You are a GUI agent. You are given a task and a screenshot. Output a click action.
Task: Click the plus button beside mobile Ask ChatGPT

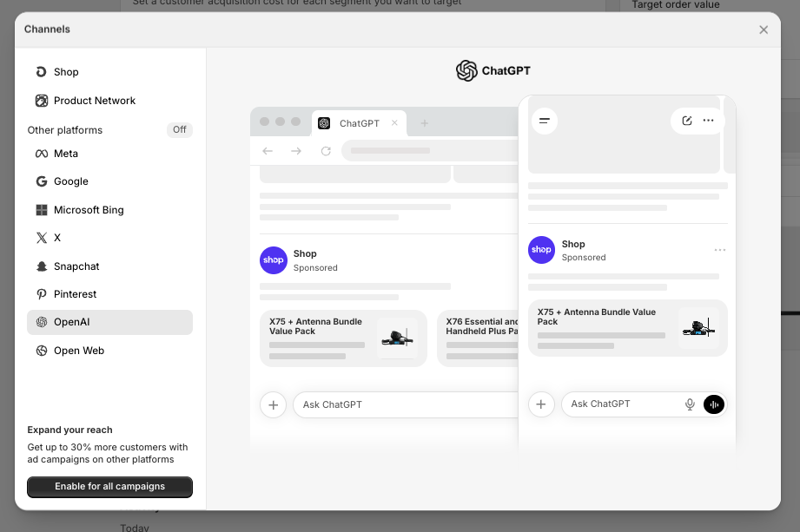tap(541, 404)
